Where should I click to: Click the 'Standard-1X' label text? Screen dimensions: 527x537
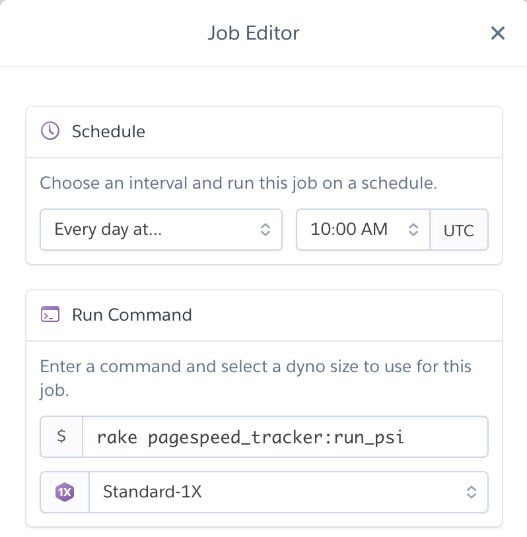(x=152, y=492)
